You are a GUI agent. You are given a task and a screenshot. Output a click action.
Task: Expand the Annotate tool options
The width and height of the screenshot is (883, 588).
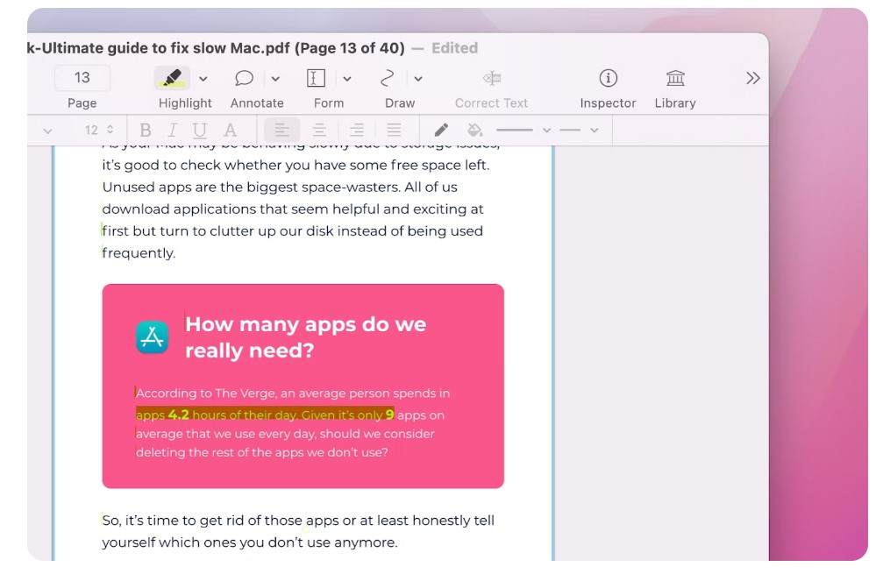(275, 79)
